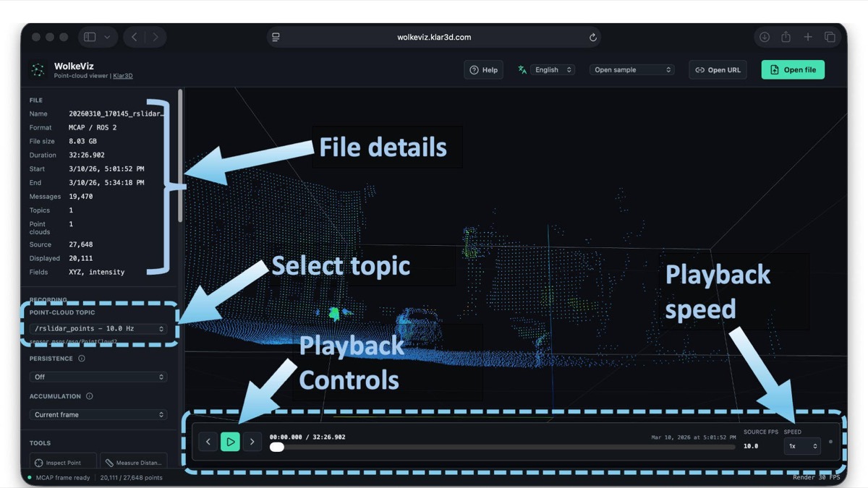This screenshot has height=488, width=868.
Task: Open the point-cloud topic /rslidar_points dropdown
Action: tap(100, 328)
